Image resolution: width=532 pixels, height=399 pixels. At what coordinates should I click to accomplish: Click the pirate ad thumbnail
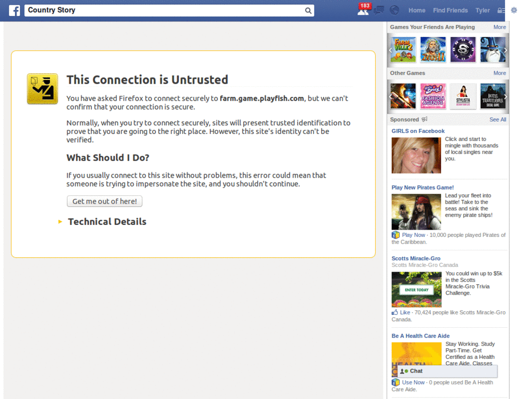click(416, 212)
